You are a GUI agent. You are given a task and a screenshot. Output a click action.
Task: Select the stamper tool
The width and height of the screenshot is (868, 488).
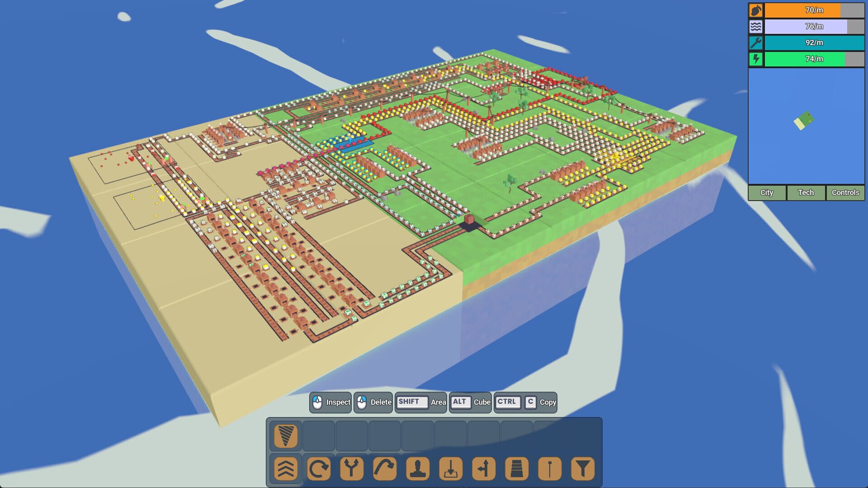pyautogui.click(x=417, y=469)
